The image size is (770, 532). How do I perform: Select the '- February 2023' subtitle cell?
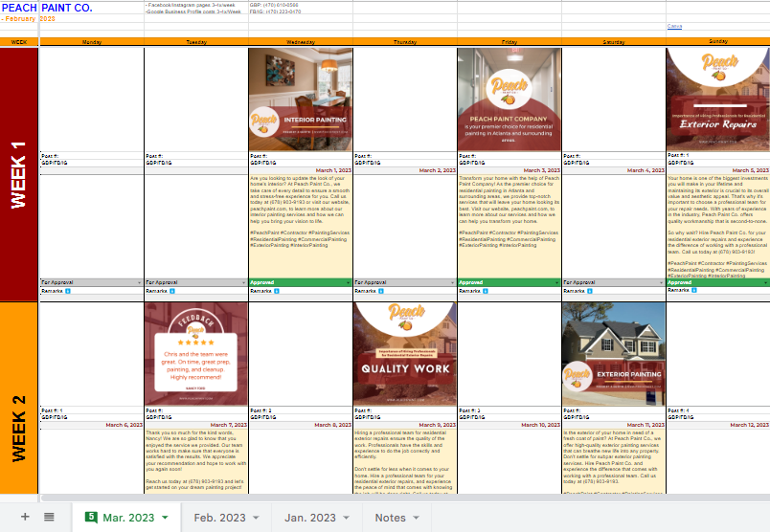point(28,18)
